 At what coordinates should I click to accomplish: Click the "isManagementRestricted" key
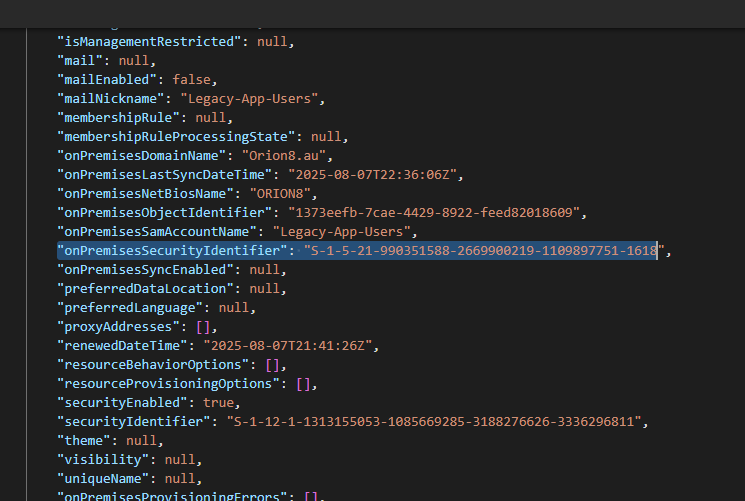coord(146,41)
